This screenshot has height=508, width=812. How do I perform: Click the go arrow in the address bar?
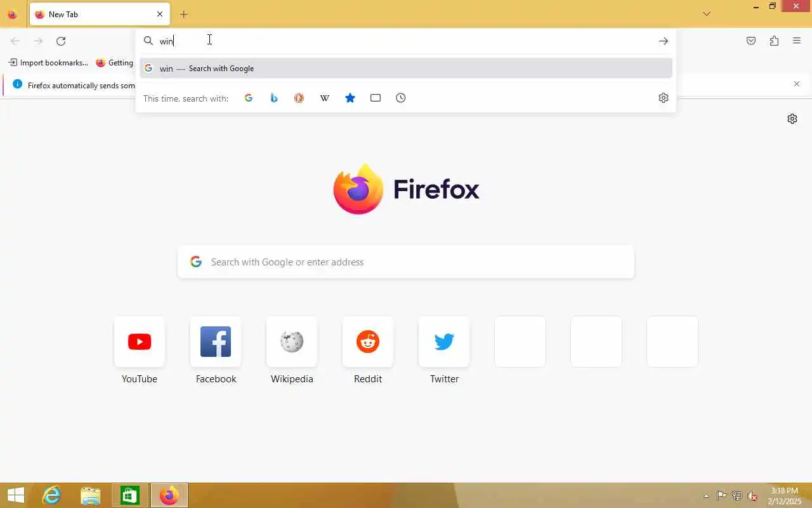pos(664,41)
